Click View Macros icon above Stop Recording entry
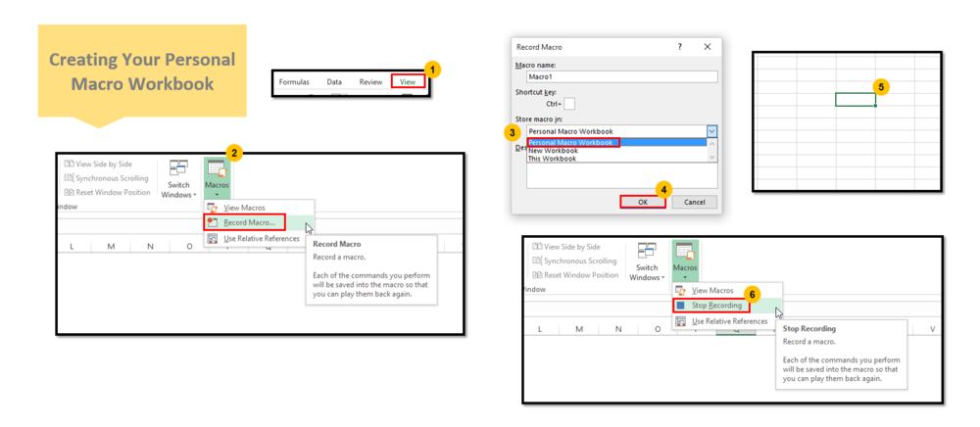The image size is (980, 427). click(680, 291)
